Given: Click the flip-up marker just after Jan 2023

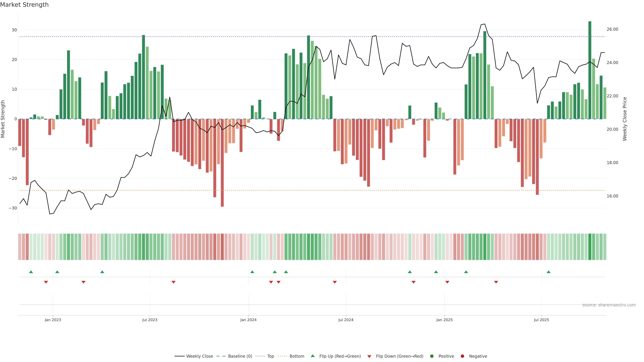Looking at the screenshot, I should pos(57,272).
